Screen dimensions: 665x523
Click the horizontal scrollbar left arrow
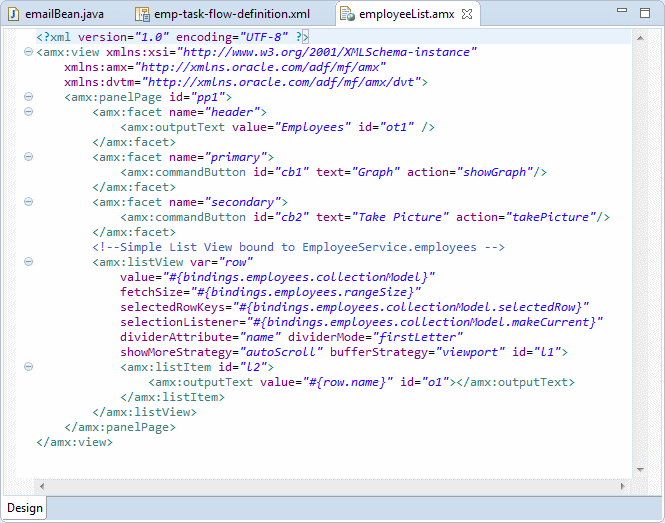(x=42, y=486)
